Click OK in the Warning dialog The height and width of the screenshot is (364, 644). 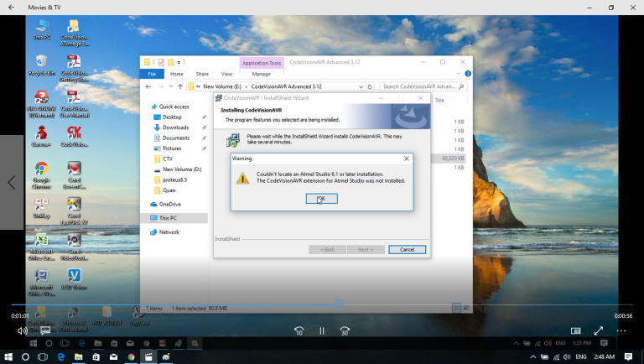pyautogui.click(x=321, y=199)
